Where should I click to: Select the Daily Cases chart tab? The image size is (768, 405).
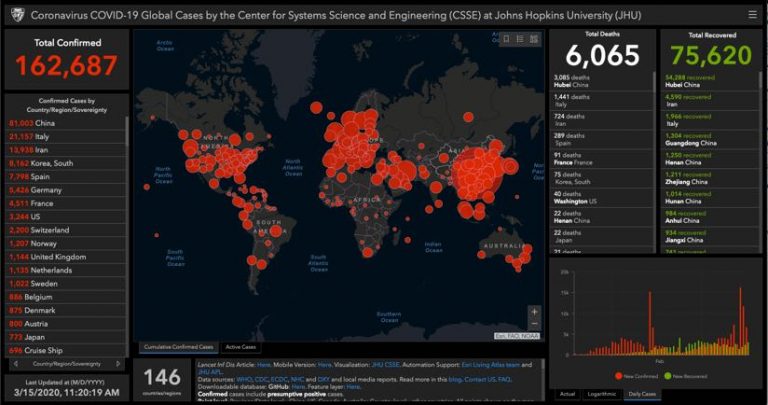click(642, 394)
